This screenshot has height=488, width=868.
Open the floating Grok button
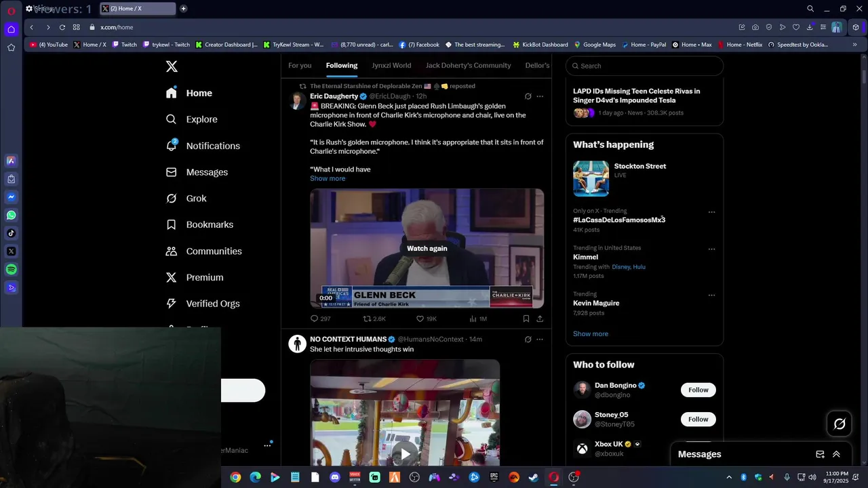click(x=840, y=424)
